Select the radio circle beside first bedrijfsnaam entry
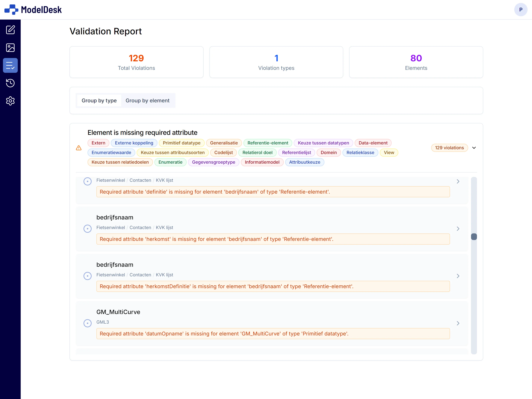The width and height of the screenshot is (532, 399). coord(87,229)
